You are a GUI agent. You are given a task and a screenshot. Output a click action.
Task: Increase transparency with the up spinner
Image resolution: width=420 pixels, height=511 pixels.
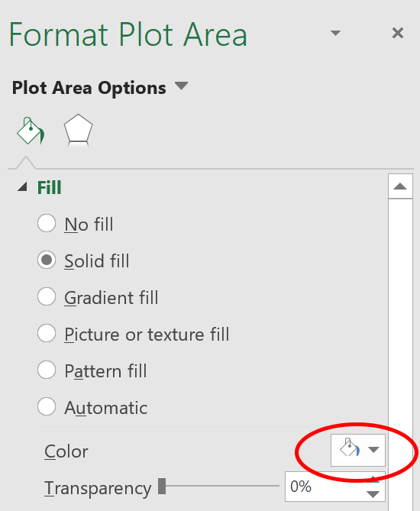coord(373,479)
